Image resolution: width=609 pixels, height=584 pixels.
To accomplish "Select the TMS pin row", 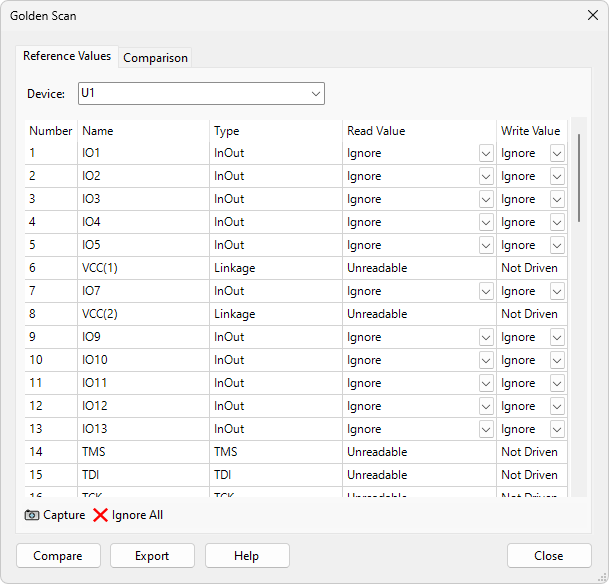I will (93, 452).
